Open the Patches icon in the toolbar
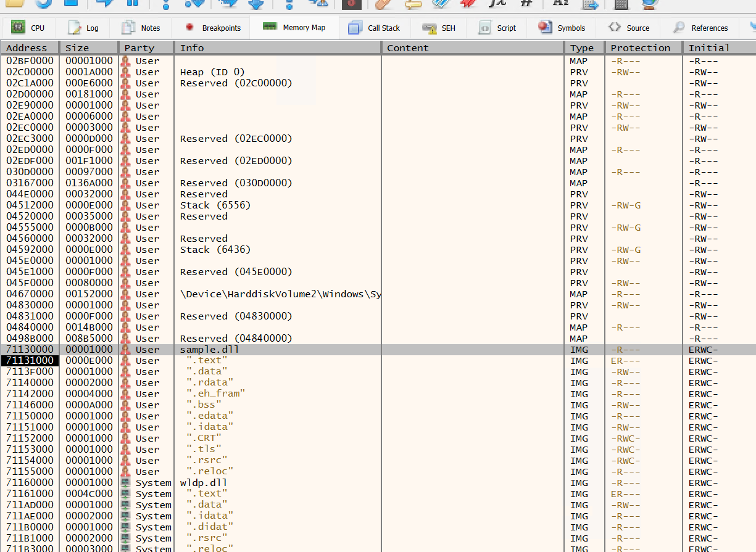 click(383, 5)
